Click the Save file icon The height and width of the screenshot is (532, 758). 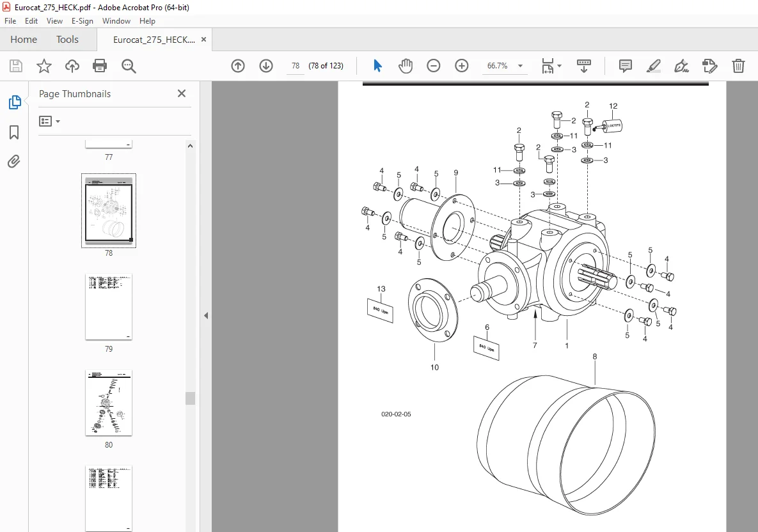pyautogui.click(x=16, y=66)
